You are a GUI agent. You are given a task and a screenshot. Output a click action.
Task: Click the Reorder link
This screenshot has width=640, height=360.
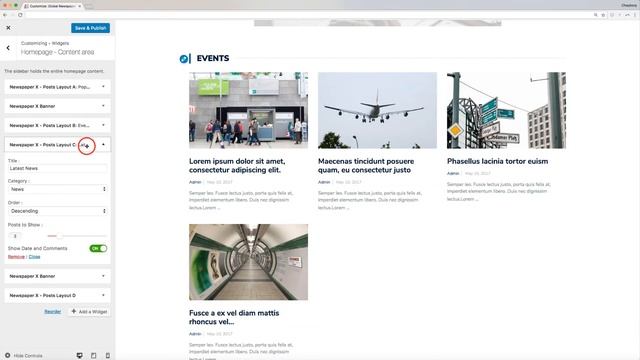pyautogui.click(x=53, y=311)
